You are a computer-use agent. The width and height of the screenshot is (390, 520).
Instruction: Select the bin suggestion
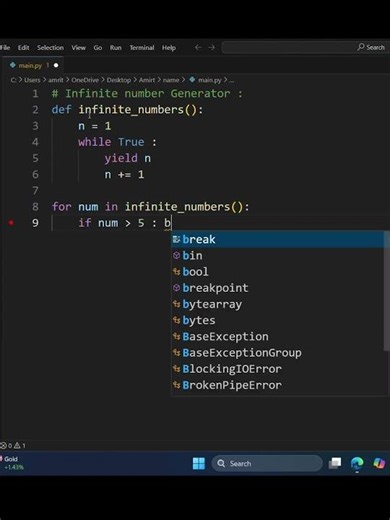pos(277,256)
